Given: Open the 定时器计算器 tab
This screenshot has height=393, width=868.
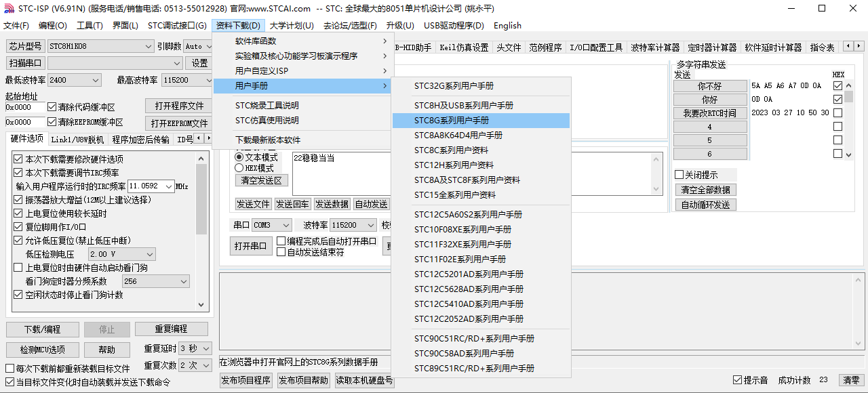Looking at the screenshot, I should [712, 47].
